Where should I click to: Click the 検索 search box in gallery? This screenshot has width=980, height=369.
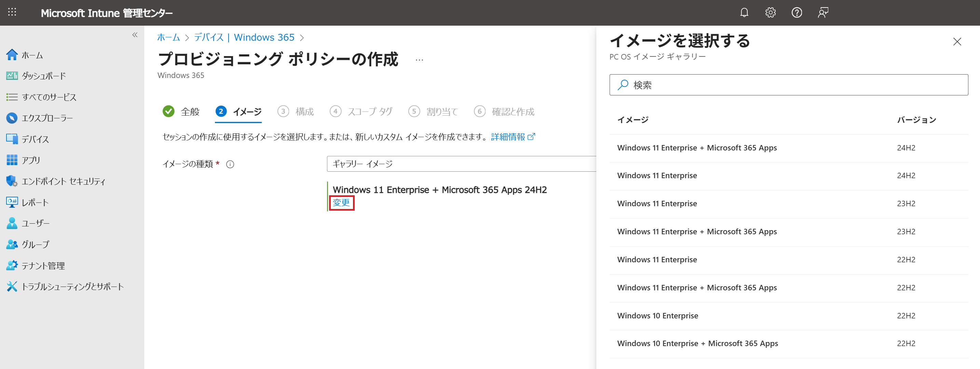point(789,84)
